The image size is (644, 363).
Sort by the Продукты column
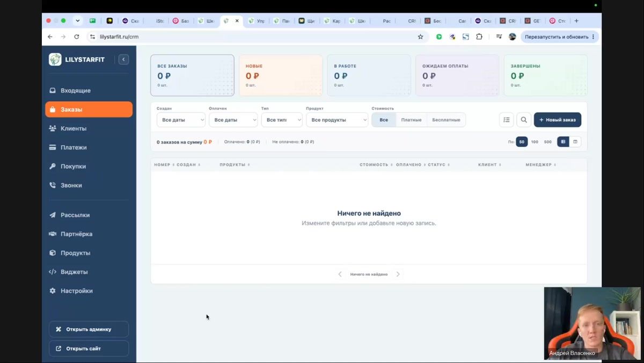coord(235,165)
